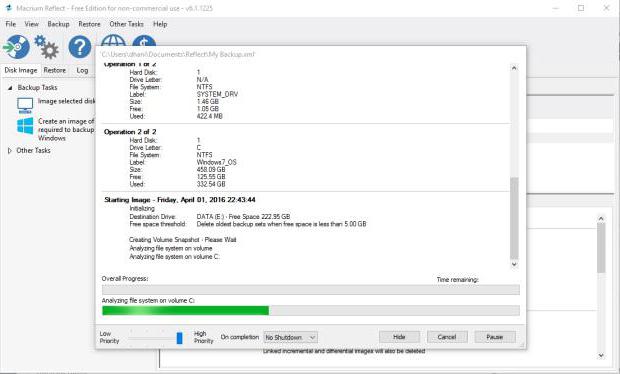Click the High Priority label

(x=203, y=337)
